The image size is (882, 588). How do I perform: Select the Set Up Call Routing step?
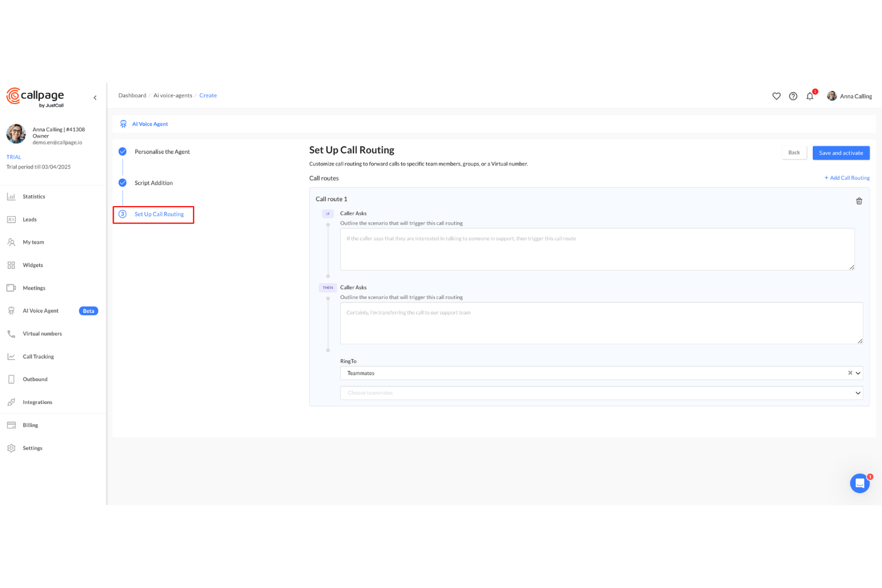[159, 214]
